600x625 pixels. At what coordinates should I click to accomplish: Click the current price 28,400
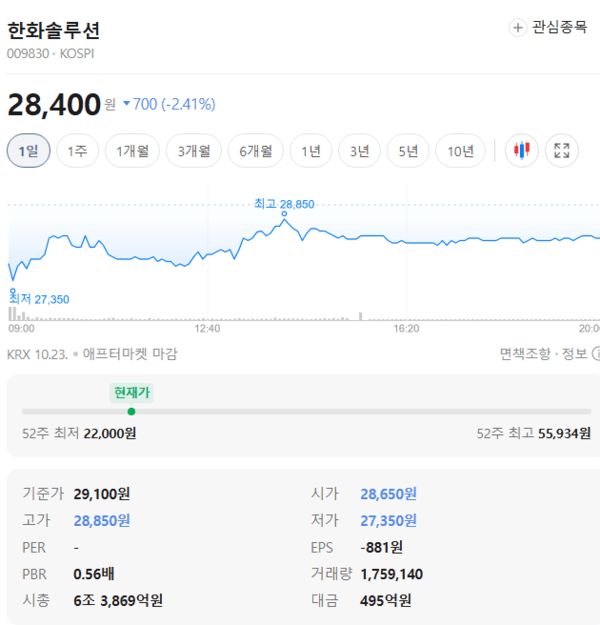pyautogui.click(x=54, y=104)
